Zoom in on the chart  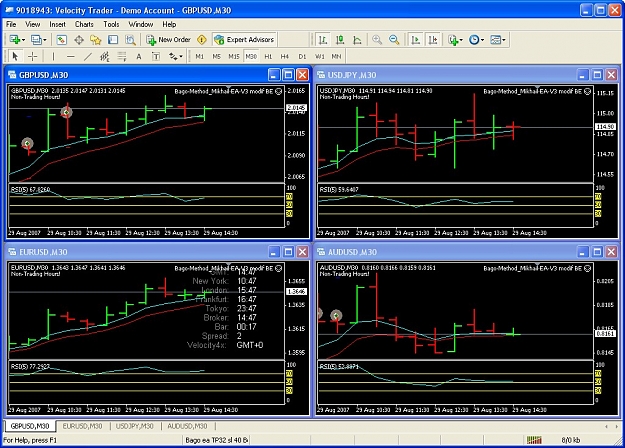coord(377,40)
